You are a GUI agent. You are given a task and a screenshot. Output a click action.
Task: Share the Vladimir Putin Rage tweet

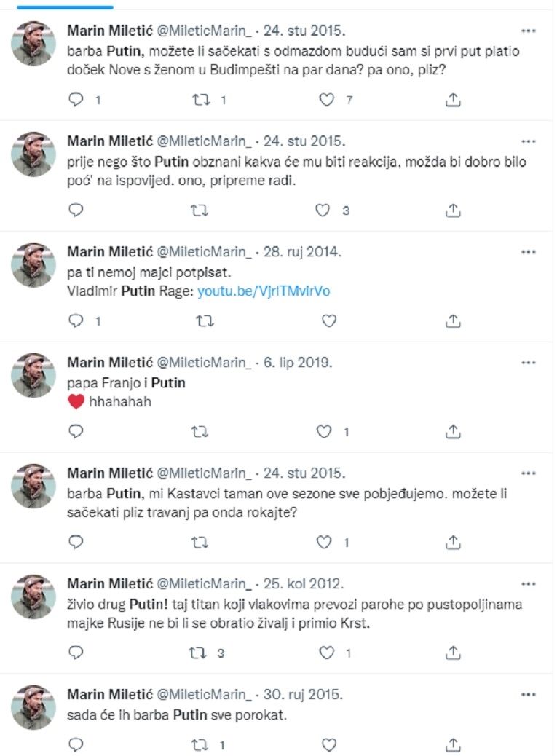coord(452,321)
